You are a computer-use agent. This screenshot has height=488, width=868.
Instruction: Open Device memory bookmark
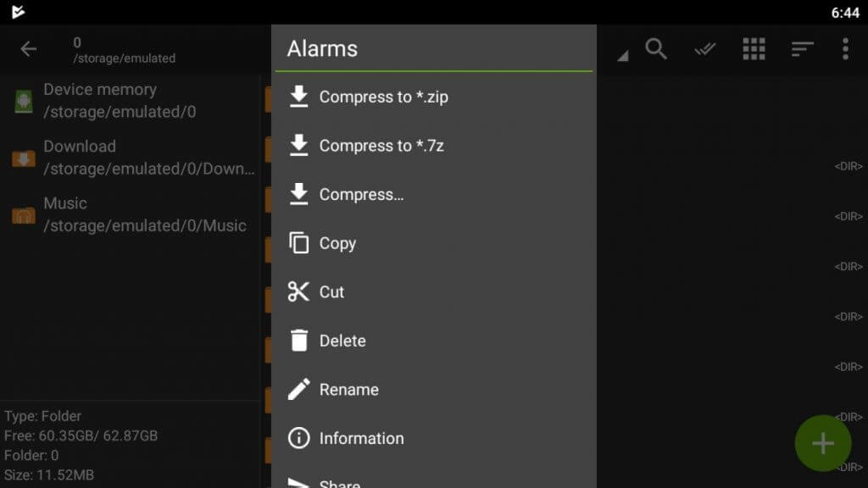coord(119,101)
